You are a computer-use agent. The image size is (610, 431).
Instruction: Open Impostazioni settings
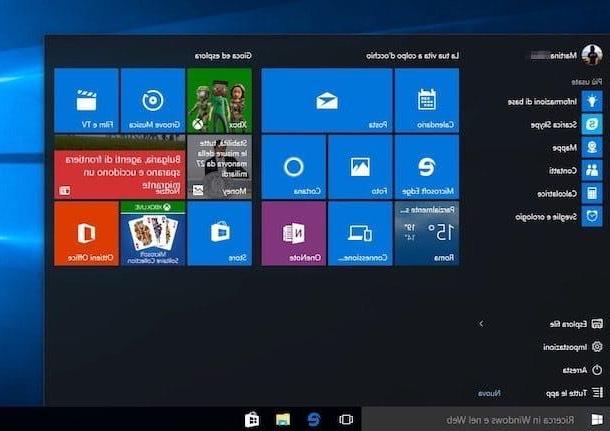point(573,347)
